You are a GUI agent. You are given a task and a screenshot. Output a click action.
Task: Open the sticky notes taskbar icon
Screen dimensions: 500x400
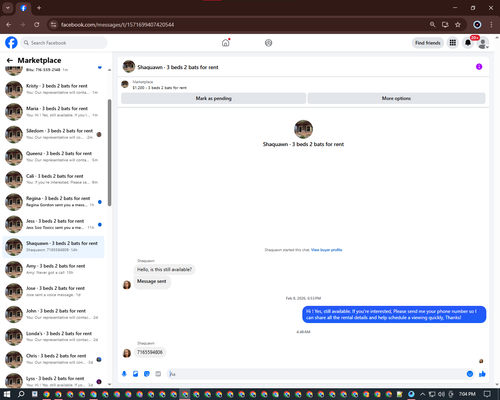coord(400,394)
